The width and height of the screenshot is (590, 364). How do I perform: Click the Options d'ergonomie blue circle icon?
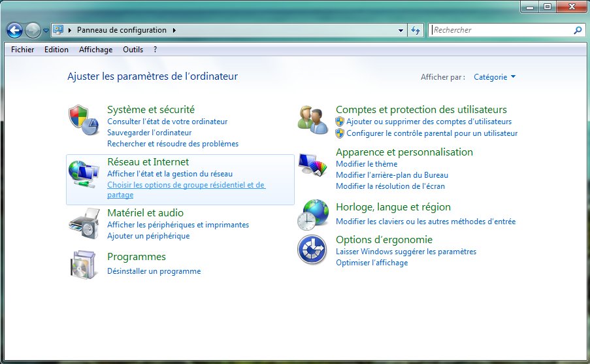click(x=312, y=249)
